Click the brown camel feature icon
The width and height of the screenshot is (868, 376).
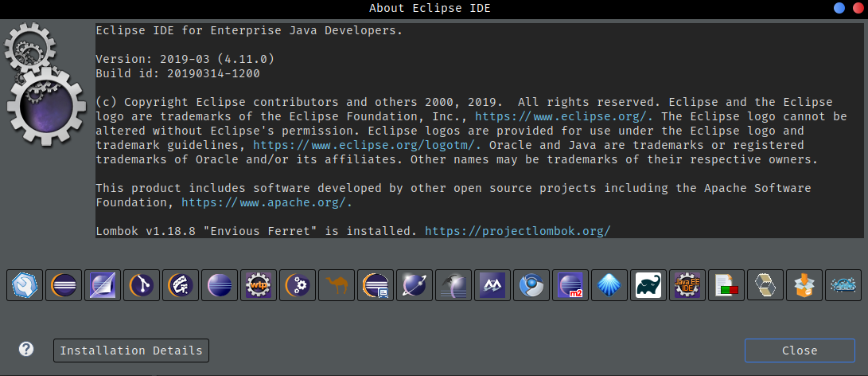[x=337, y=285]
